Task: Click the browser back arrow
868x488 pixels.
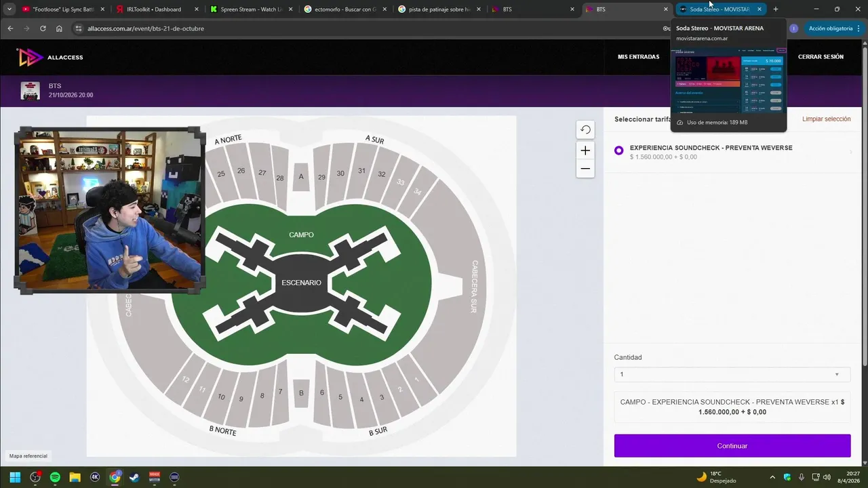Action: coord(10,28)
